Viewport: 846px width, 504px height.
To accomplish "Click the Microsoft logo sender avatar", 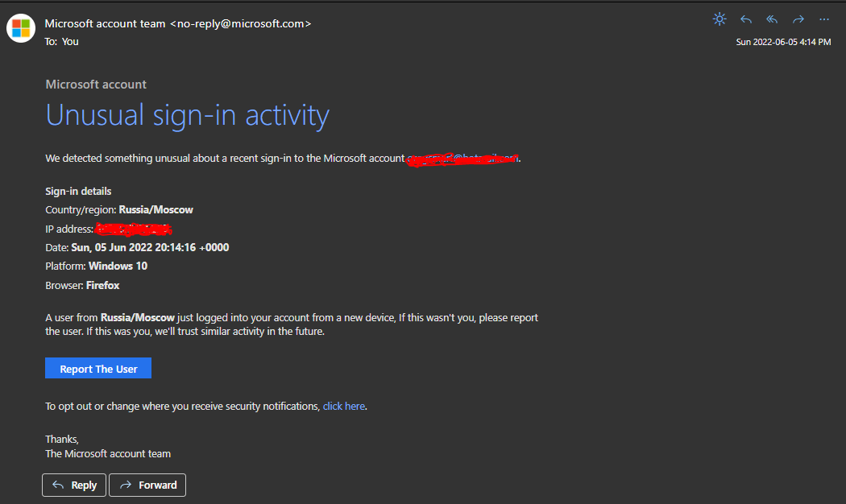I will point(21,28).
